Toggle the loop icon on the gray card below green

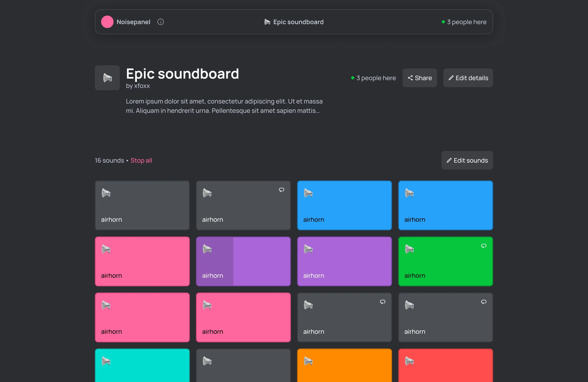click(x=484, y=302)
